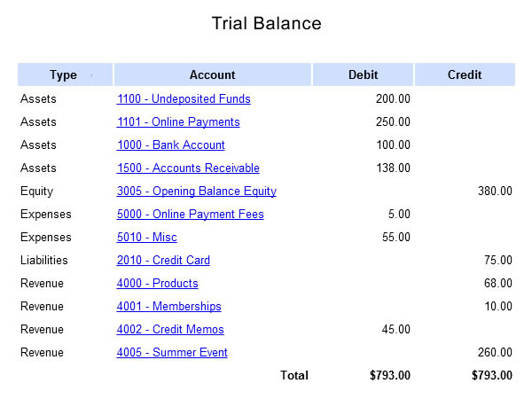Sort by the Debit column header
The width and height of the screenshot is (532, 399).
point(363,74)
